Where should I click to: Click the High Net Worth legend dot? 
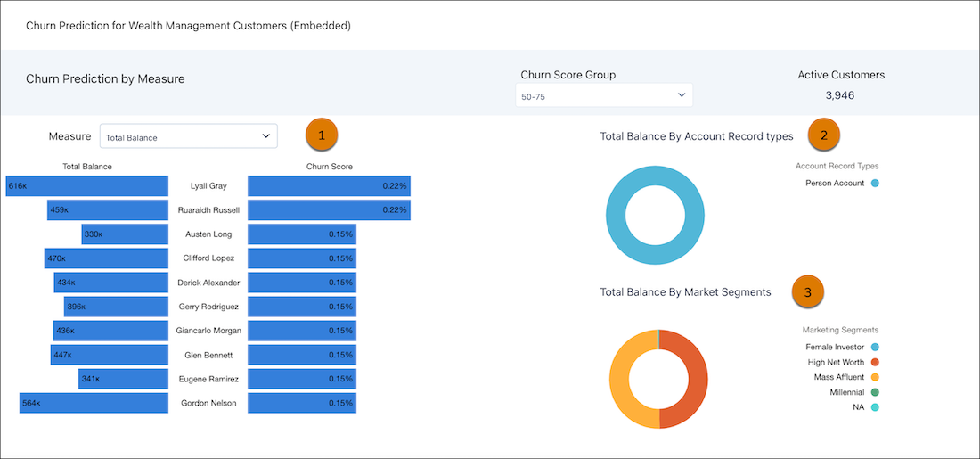tap(875, 362)
